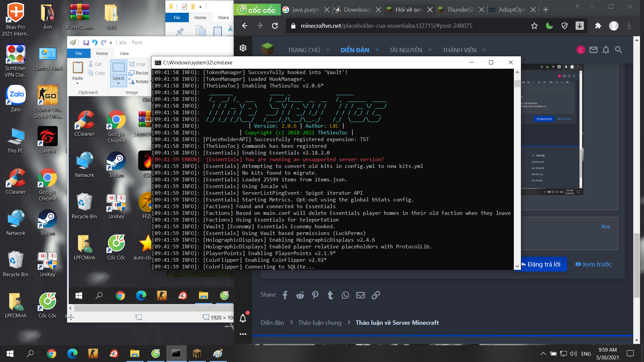Image resolution: width=644 pixels, height=362 pixels.
Task: Toggle Xem trước preview eye button
Action: (x=593, y=264)
